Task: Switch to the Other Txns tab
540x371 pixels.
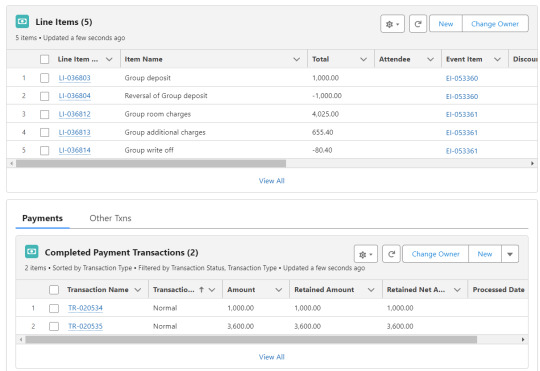Action: 110,218
